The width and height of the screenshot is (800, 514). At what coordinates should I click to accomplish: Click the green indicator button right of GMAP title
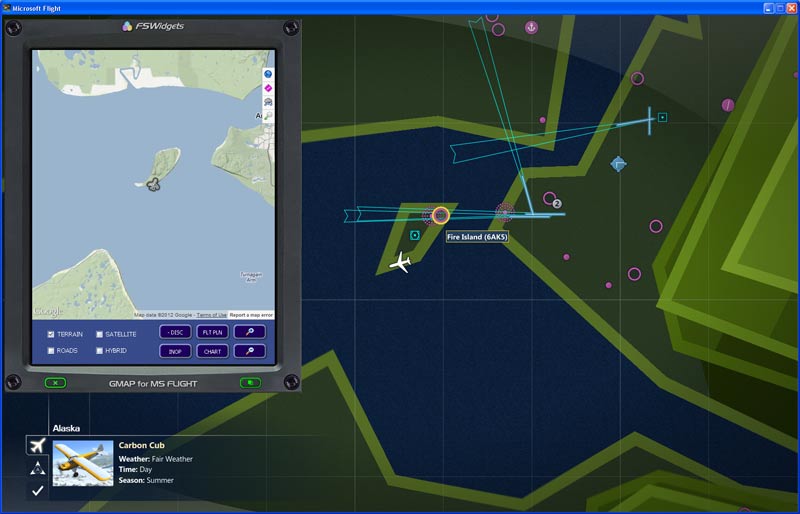tap(250, 382)
